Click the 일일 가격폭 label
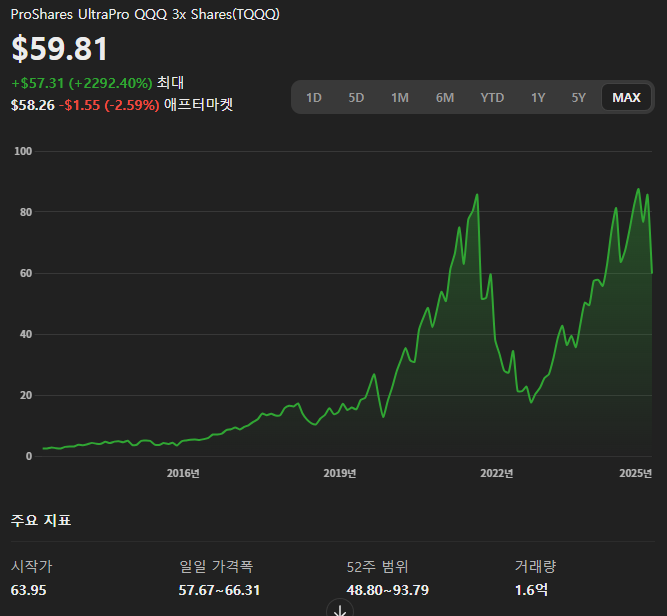The width and height of the screenshot is (667, 616). (x=216, y=566)
